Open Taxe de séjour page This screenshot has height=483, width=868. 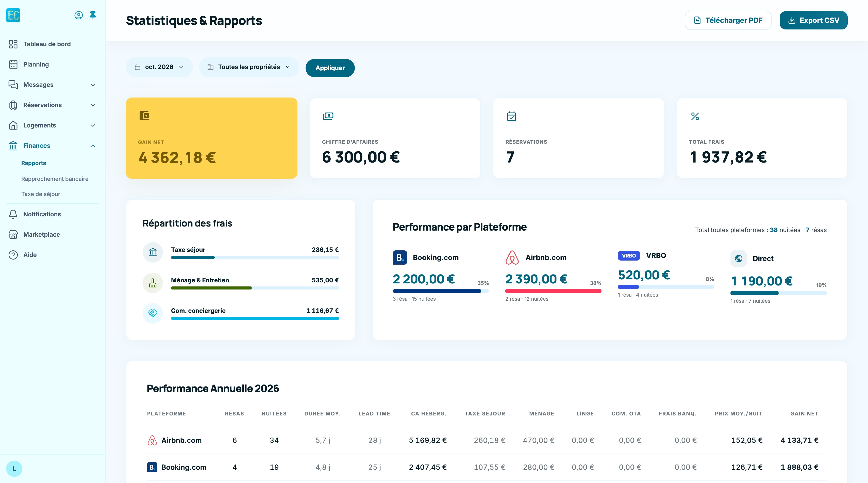tap(41, 194)
